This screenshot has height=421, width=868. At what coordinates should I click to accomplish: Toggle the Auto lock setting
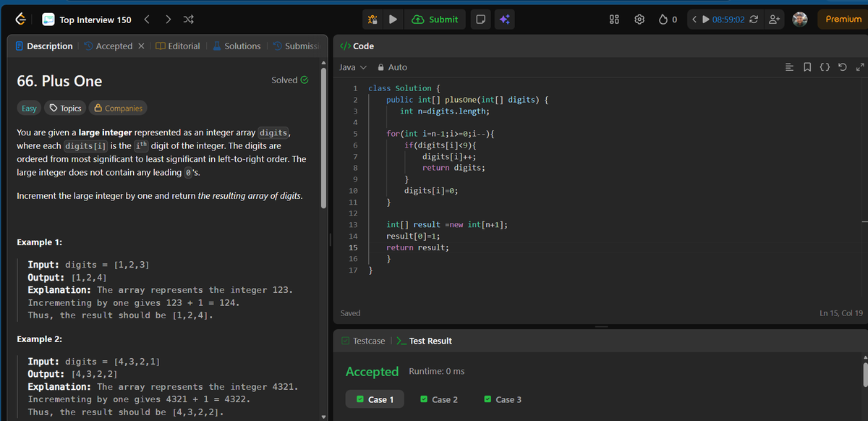pos(393,67)
